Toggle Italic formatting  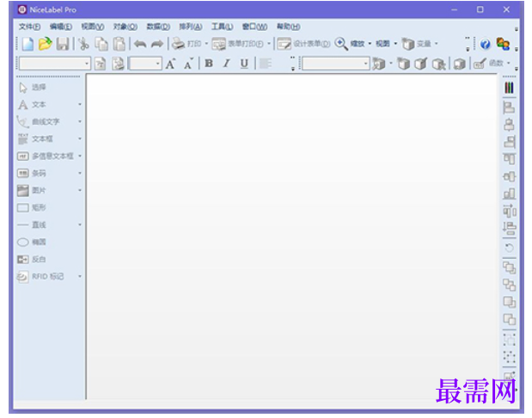tap(227, 63)
